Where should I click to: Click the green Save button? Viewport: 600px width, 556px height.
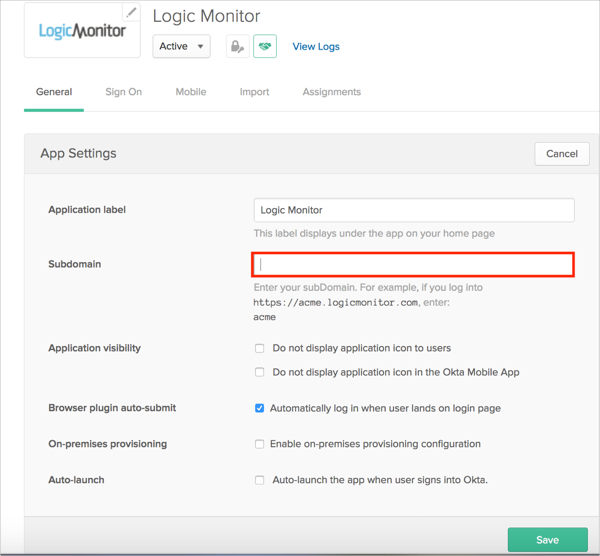tap(547, 539)
